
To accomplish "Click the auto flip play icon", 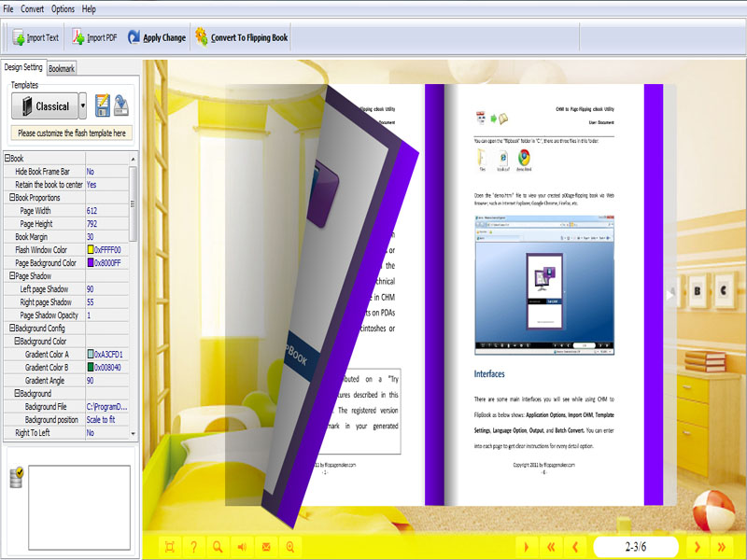I will [527, 547].
